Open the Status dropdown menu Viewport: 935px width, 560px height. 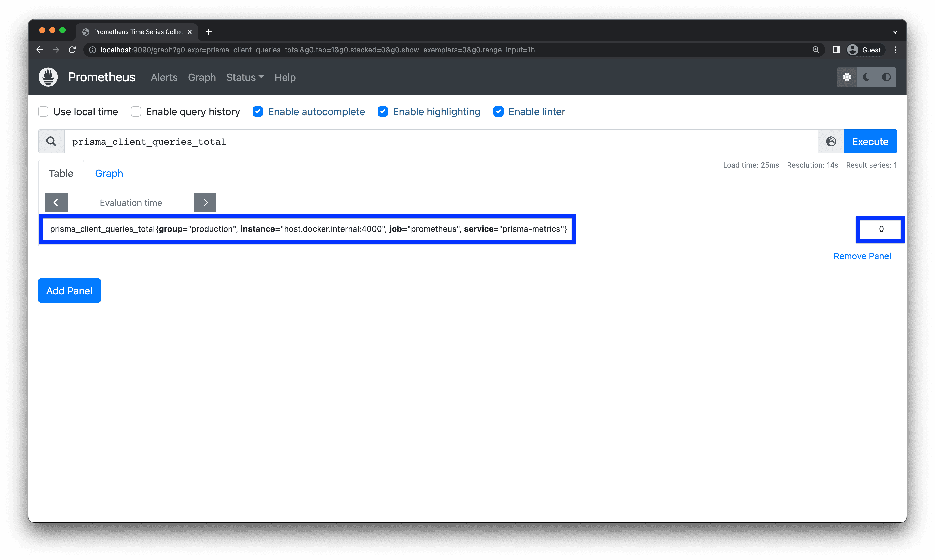pyautogui.click(x=245, y=77)
